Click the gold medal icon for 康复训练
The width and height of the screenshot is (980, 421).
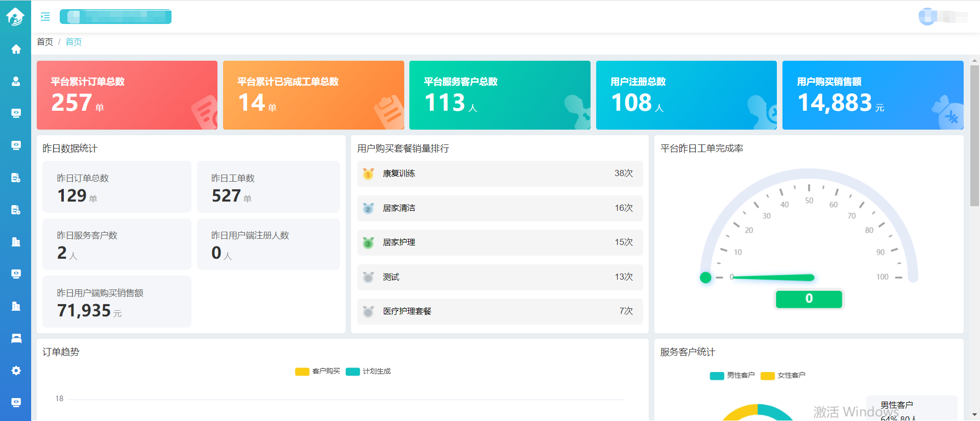point(368,174)
